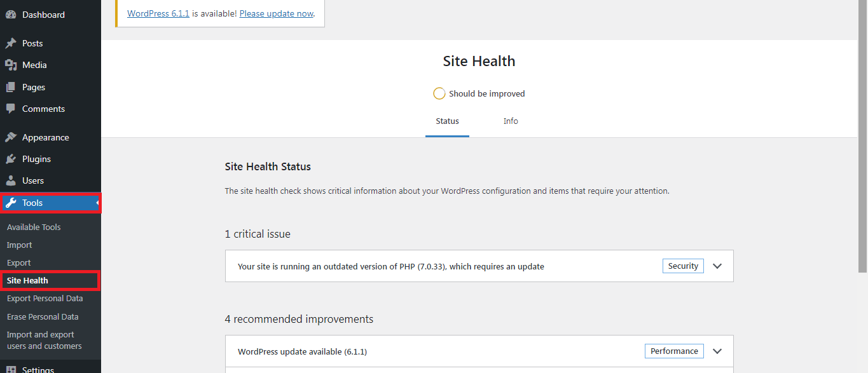The image size is (868, 373).
Task: Switch to the Info tab
Action: point(511,121)
